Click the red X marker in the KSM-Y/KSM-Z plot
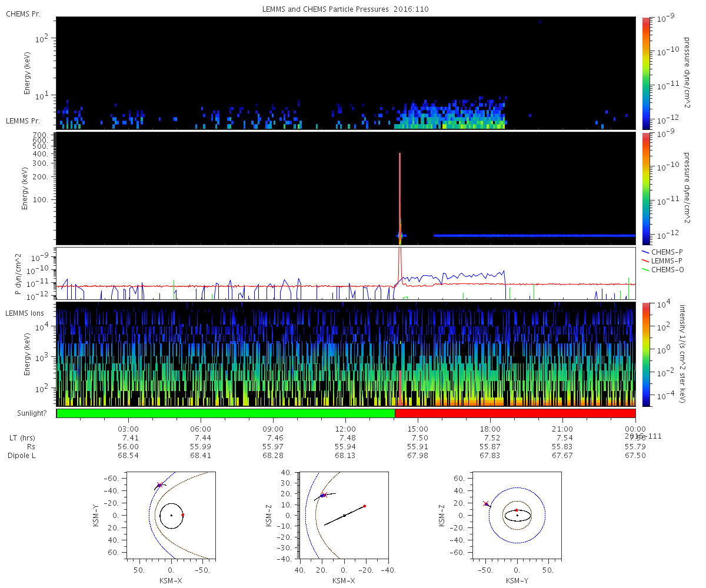 486,503
